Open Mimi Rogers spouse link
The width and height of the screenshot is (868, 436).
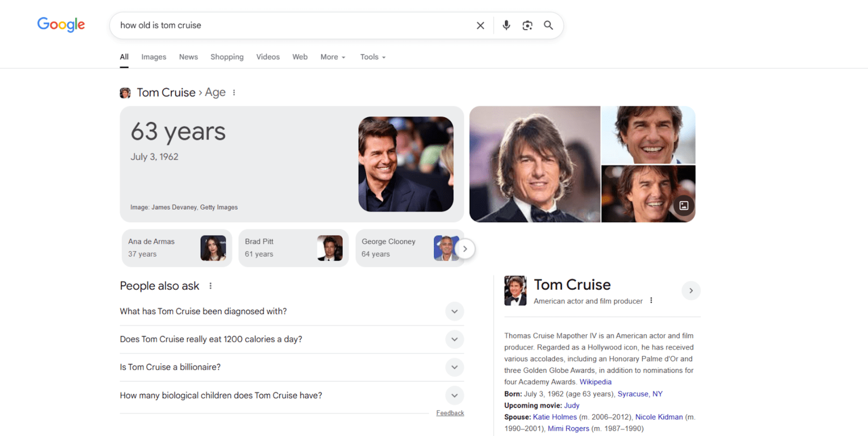pyautogui.click(x=568, y=429)
